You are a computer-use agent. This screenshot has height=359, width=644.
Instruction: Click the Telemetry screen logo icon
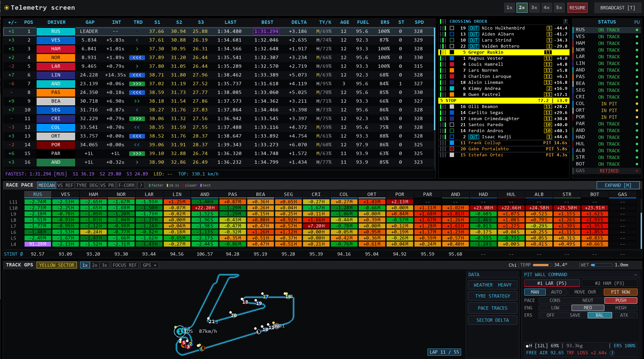(6, 7)
